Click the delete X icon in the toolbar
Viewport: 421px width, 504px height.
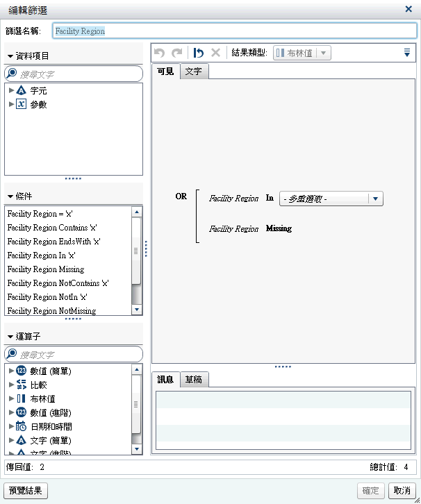click(x=215, y=53)
